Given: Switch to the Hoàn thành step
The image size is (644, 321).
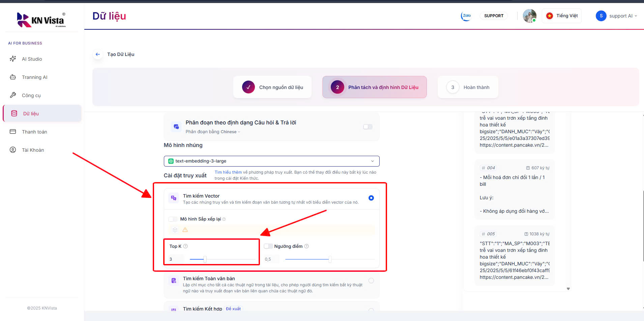Looking at the screenshot, I should pos(468,87).
